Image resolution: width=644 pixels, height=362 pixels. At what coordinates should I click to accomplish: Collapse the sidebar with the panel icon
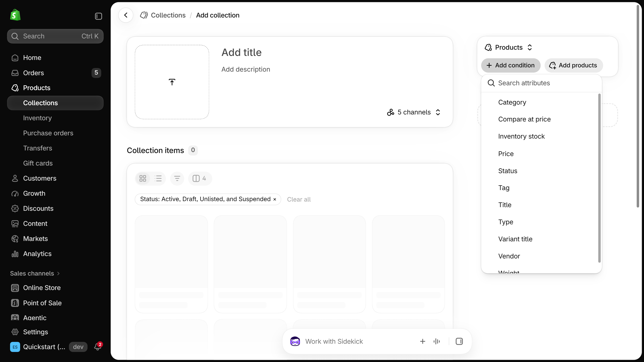tap(98, 16)
